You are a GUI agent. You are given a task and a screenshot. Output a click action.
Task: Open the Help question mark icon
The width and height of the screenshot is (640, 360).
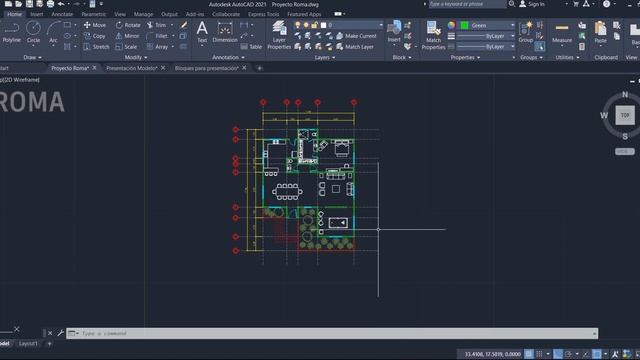pyautogui.click(x=607, y=4)
